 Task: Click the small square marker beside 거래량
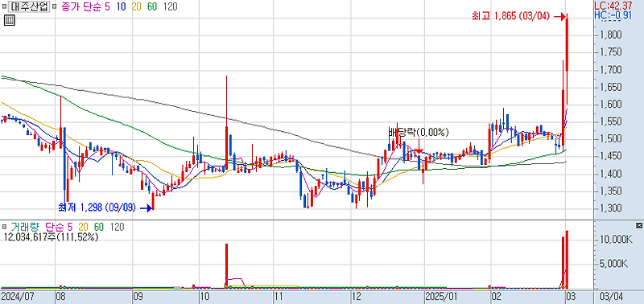[4, 227]
